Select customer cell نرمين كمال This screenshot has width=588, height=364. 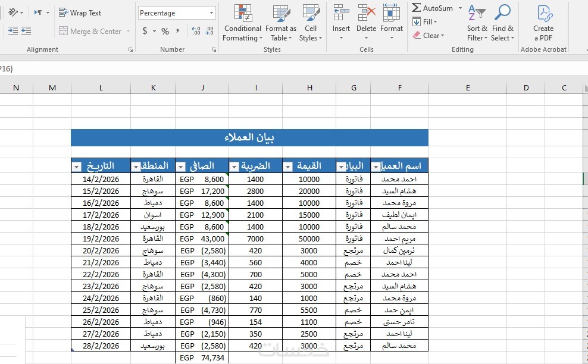pyautogui.click(x=399, y=250)
